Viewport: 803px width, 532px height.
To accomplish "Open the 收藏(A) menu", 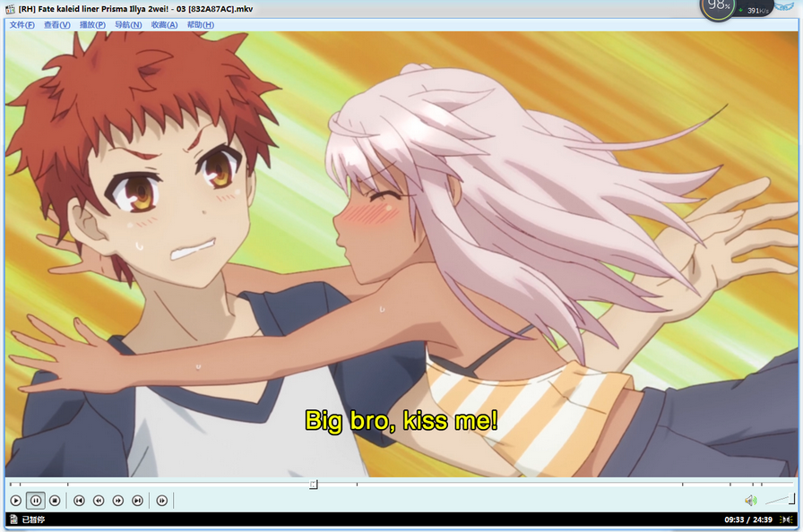I will point(164,24).
